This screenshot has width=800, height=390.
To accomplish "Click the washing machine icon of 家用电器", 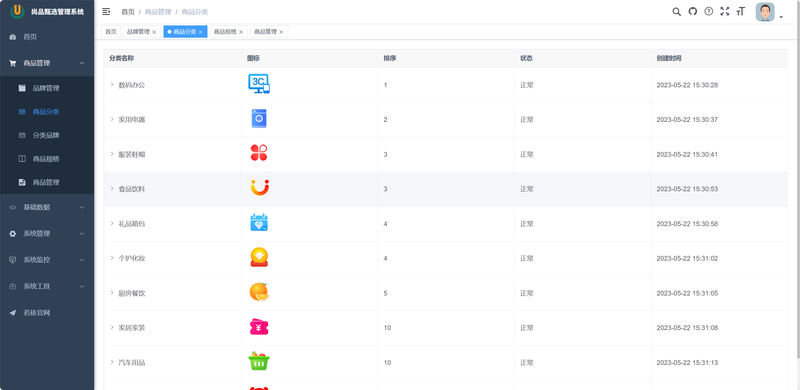I will [x=259, y=118].
